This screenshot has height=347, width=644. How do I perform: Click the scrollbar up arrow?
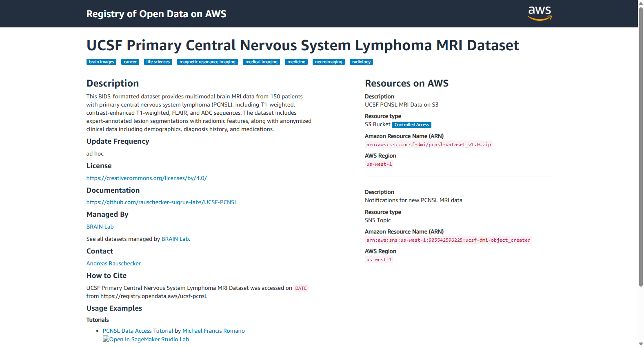(x=641, y=3)
